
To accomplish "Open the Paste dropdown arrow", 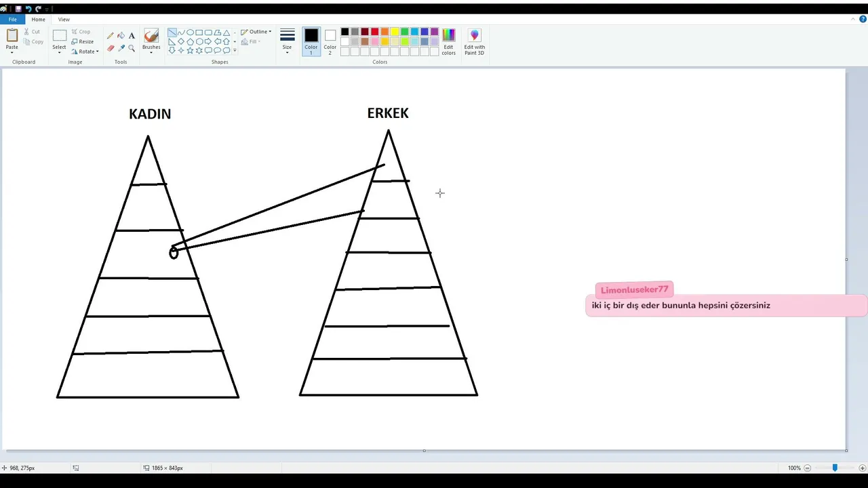I will 12,52.
